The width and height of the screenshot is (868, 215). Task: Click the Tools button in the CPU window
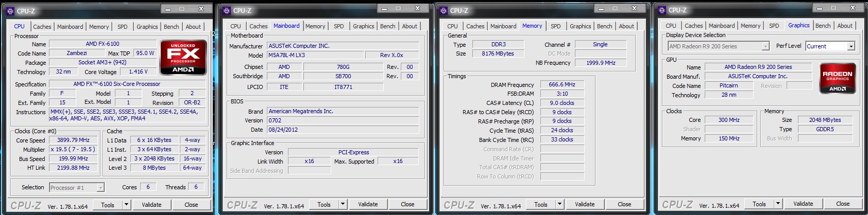click(x=108, y=205)
